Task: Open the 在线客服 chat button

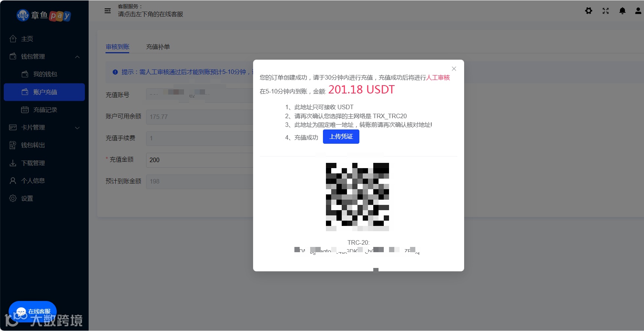Action: (x=33, y=311)
